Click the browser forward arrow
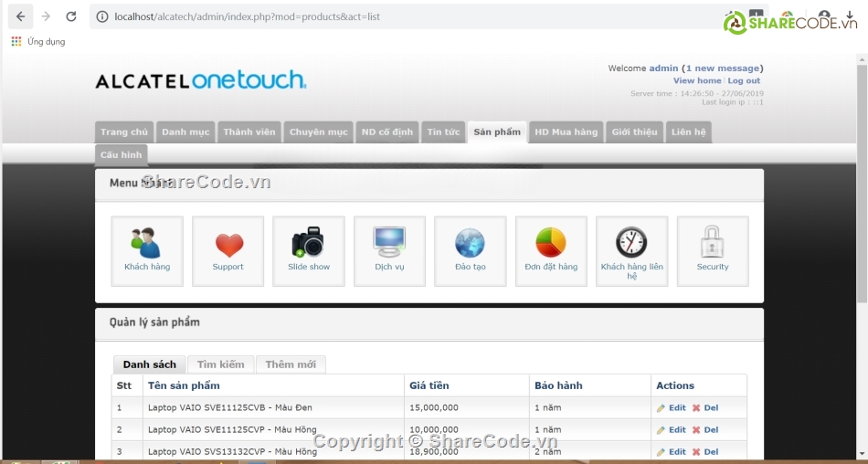 (46, 16)
